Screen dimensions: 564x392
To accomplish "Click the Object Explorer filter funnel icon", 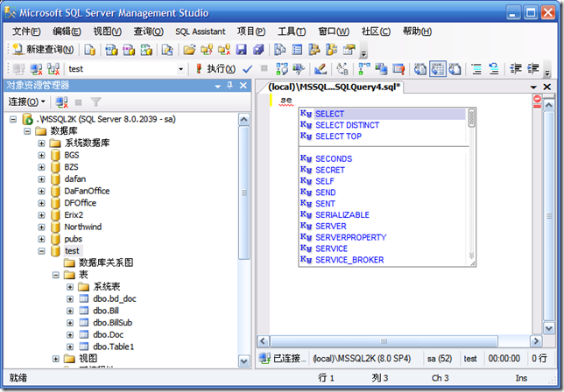I will pyautogui.click(x=95, y=102).
